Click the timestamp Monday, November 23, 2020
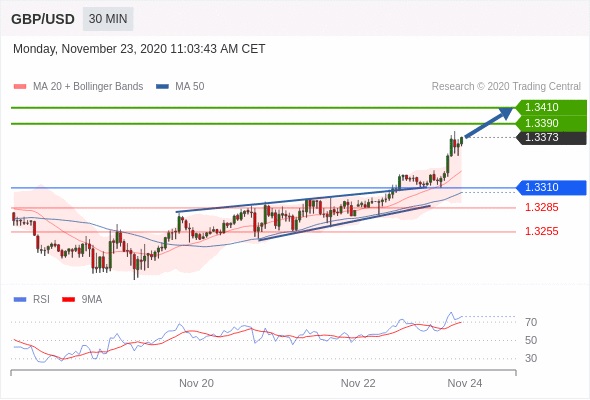This screenshot has width=590, height=400. click(x=139, y=49)
